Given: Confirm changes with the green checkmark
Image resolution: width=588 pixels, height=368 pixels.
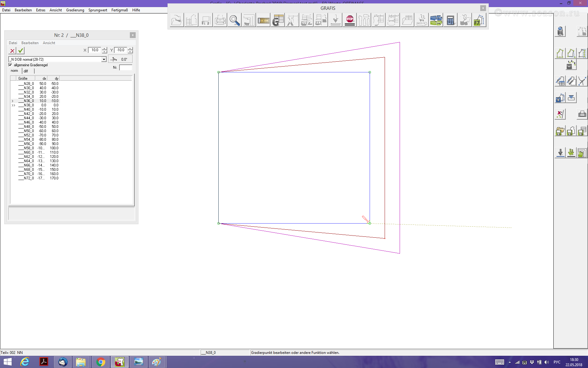Looking at the screenshot, I should click(x=21, y=51).
